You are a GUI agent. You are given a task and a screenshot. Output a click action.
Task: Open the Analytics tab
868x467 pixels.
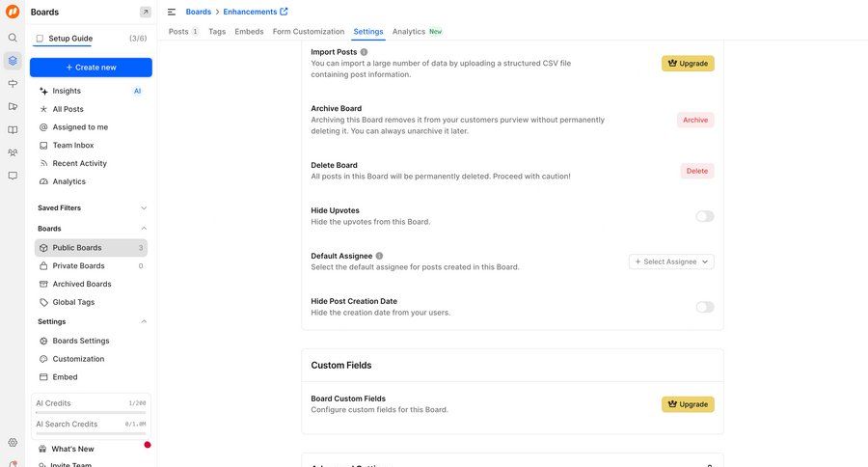pyautogui.click(x=409, y=32)
